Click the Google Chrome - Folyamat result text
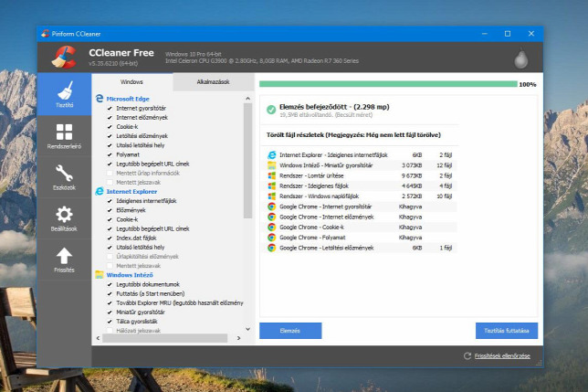This screenshot has height=392, width=588. click(x=312, y=238)
